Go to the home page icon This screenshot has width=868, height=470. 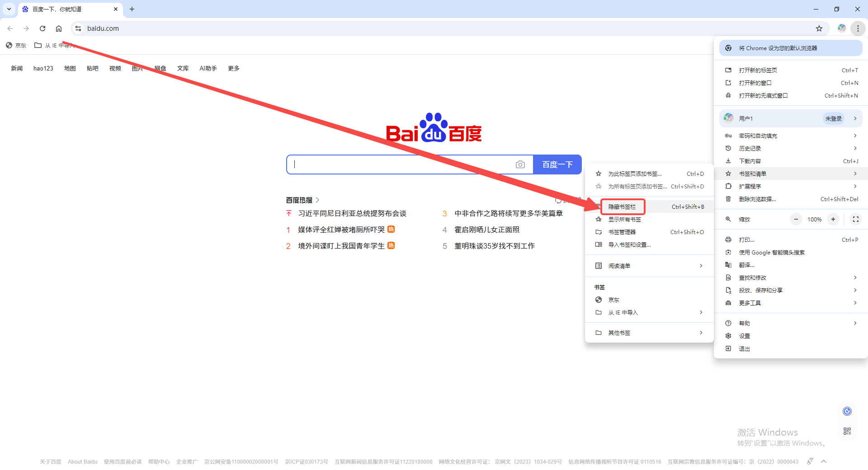[x=59, y=28]
